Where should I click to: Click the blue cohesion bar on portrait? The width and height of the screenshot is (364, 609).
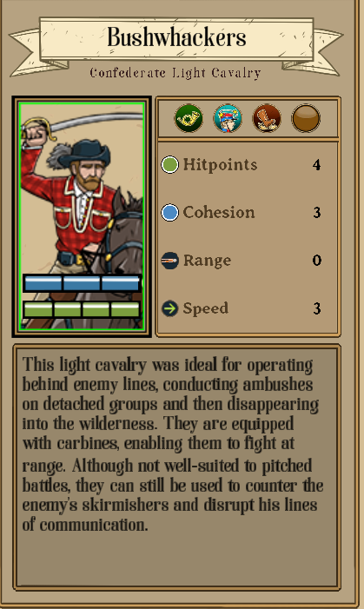(82, 283)
